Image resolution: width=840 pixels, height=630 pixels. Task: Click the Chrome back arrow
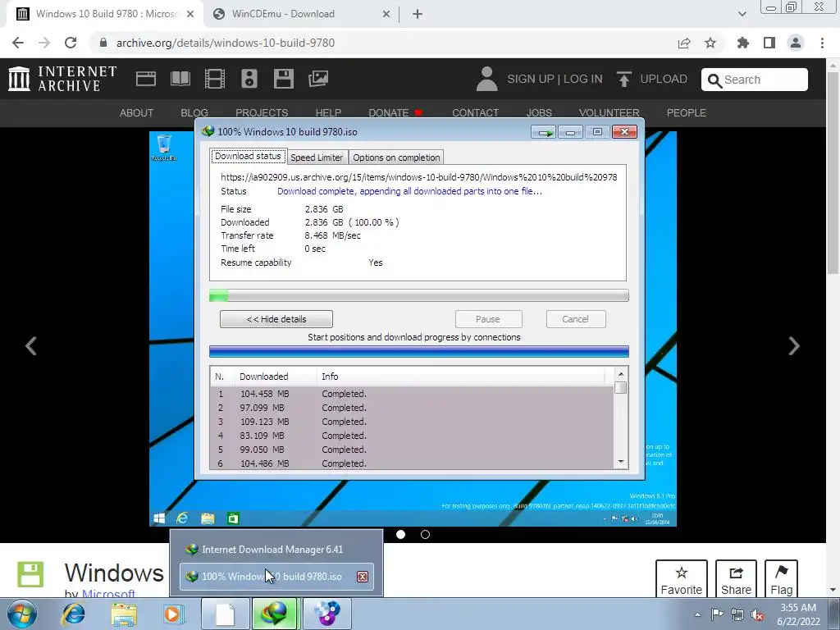coord(18,43)
